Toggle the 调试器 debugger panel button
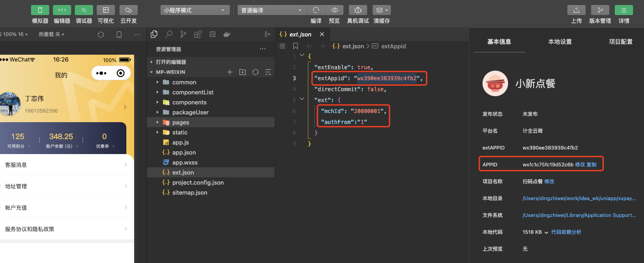Image resolution: width=644 pixels, height=263 pixels. tap(84, 10)
